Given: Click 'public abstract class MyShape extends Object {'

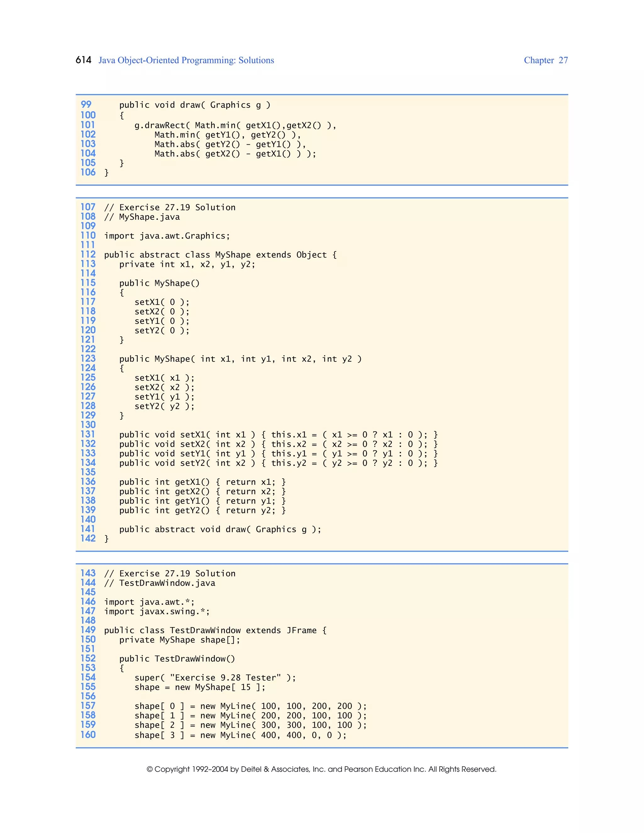Looking at the screenshot, I should [x=220, y=255].
